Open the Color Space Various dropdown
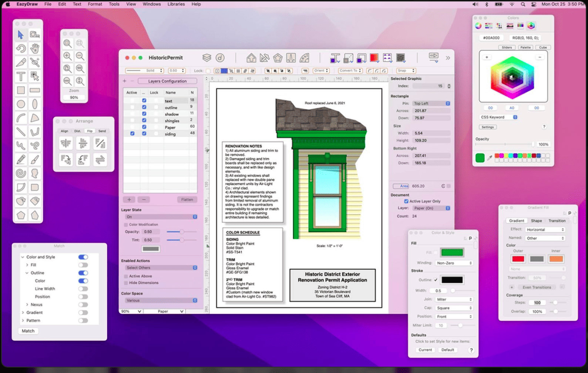The width and height of the screenshot is (588, 373). click(161, 300)
